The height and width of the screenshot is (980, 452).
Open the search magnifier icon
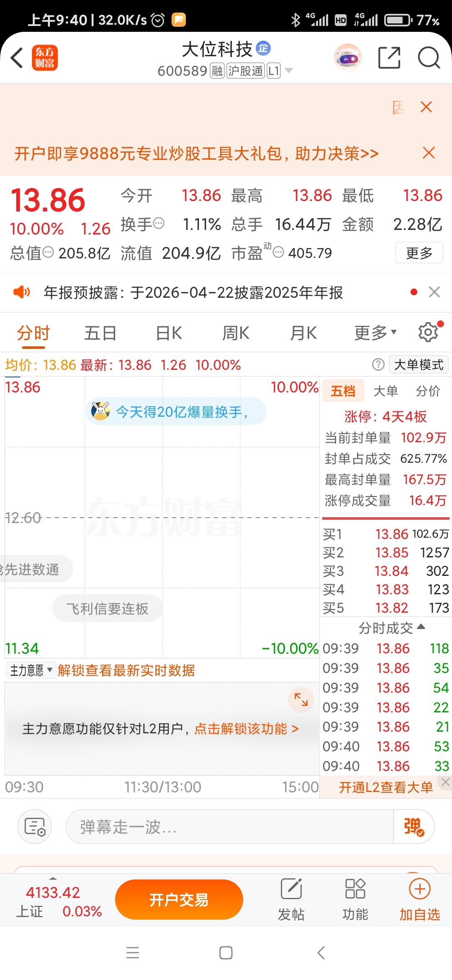click(429, 57)
